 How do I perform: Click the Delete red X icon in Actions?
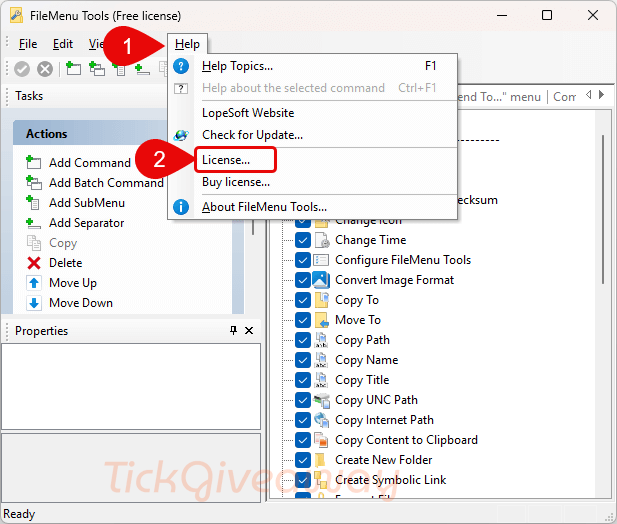(x=34, y=263)
